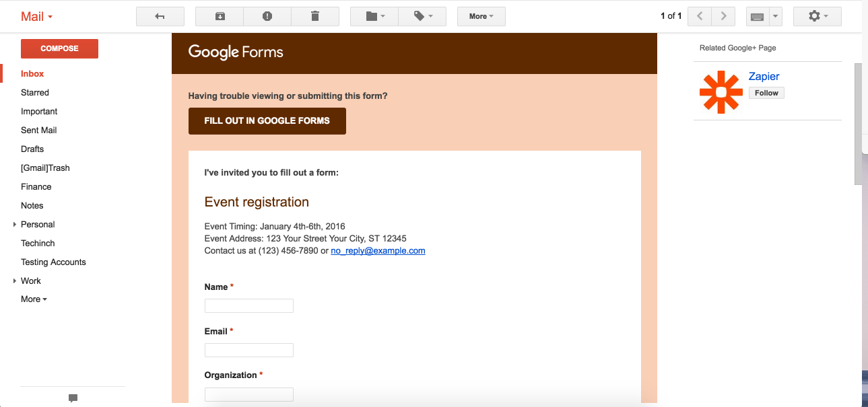Viewport: 868px width, 407px height.
Task: Expand the More toolbar dropdown
Action: pyautogui.click(x=481, y=16)
